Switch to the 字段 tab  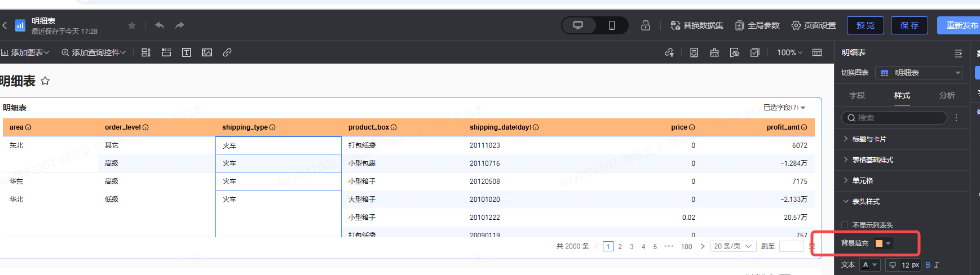point(857,95)
